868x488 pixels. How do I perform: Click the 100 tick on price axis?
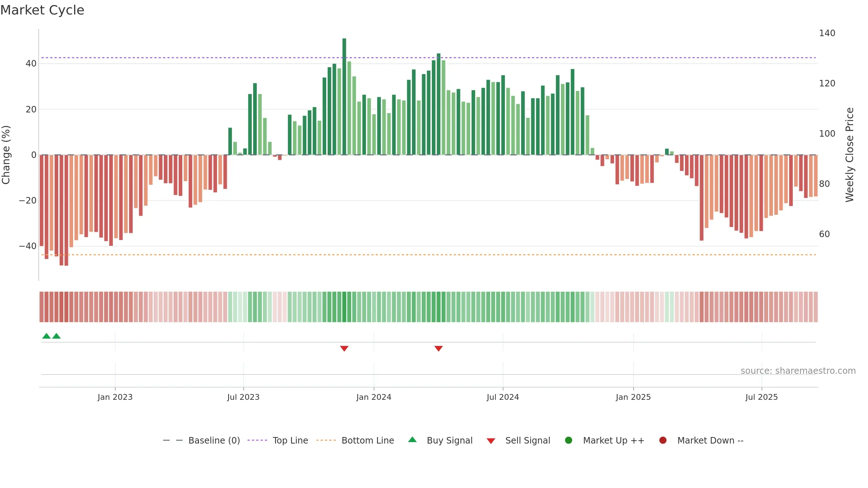click(x=827, y=134)
